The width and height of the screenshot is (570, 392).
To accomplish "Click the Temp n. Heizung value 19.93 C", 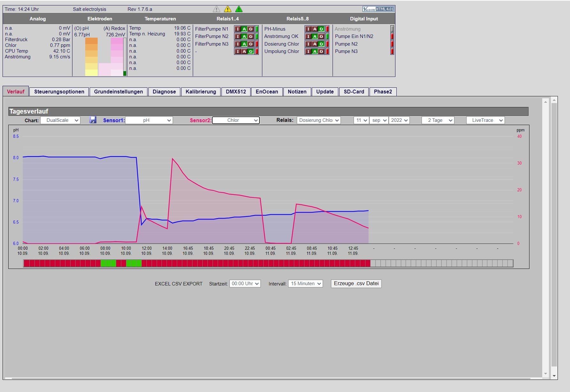I will point(182,34).
